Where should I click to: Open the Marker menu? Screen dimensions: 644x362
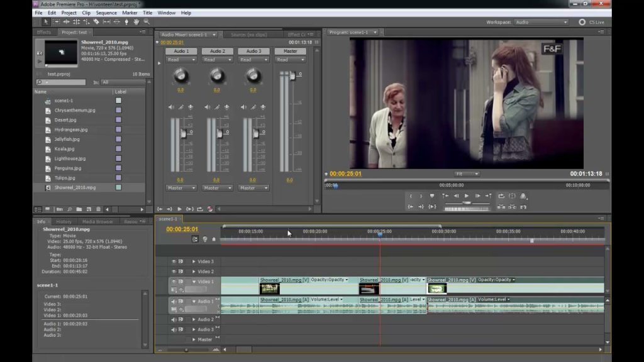130,13
